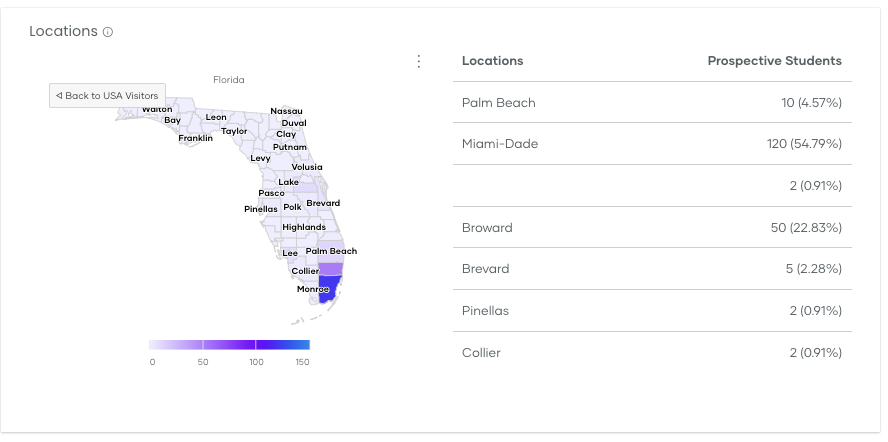Click the Broward row in locations table

pos(652,227)
